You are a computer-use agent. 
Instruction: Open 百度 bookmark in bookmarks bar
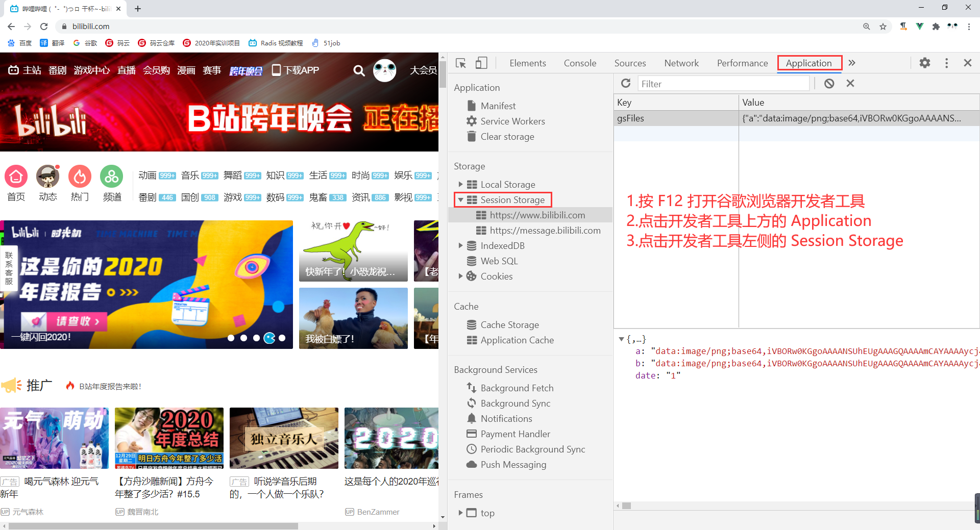(20, 43)
